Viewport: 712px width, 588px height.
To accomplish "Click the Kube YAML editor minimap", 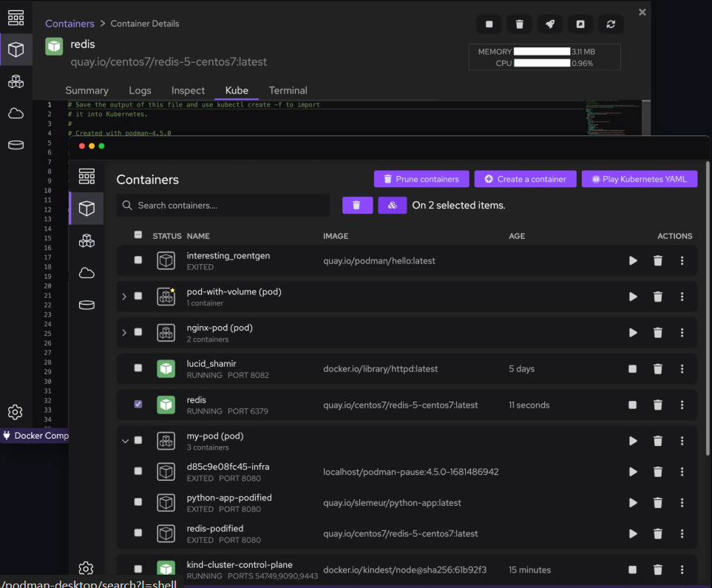I will 612,118.
